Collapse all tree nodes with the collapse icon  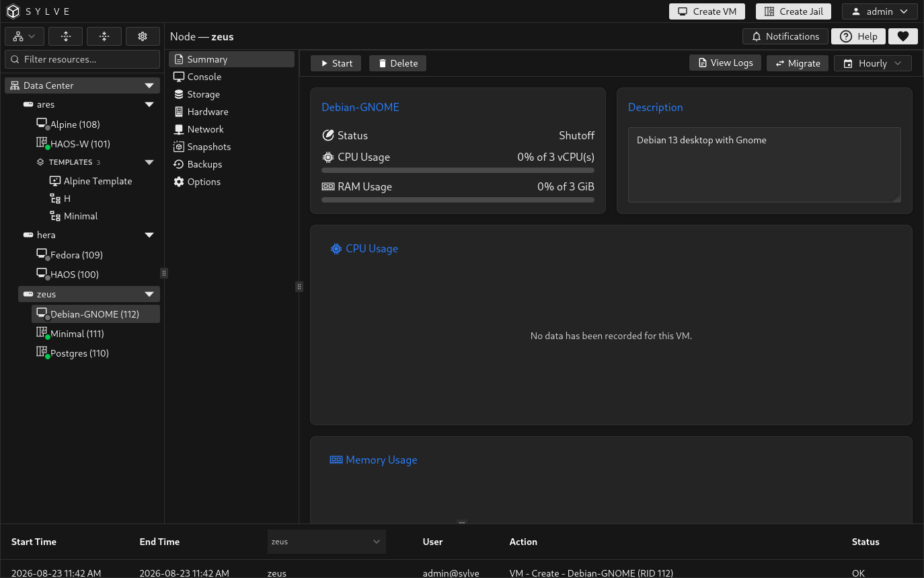tap(104, 36)
